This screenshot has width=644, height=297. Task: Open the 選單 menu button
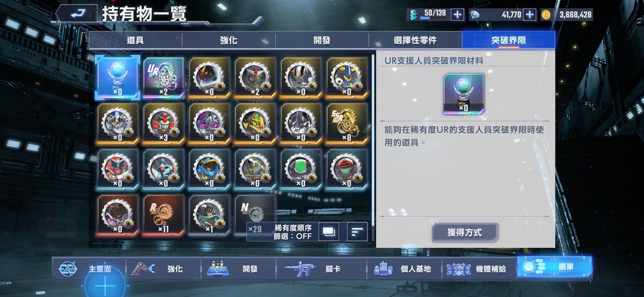554,267
